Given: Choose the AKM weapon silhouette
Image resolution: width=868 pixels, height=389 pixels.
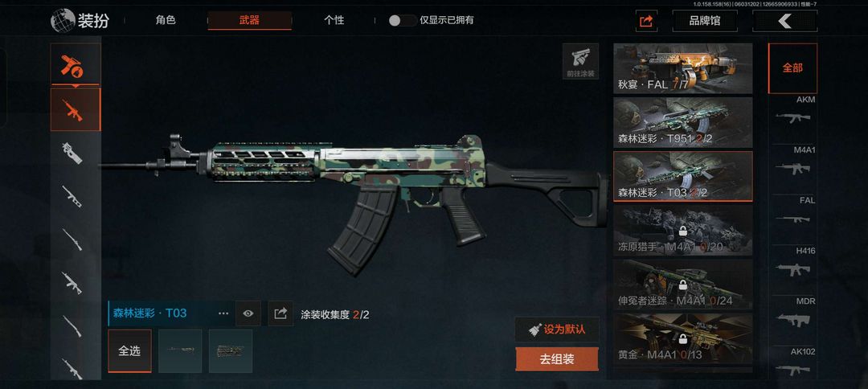Looking at the screenshot, I should (x=792, y=114).
